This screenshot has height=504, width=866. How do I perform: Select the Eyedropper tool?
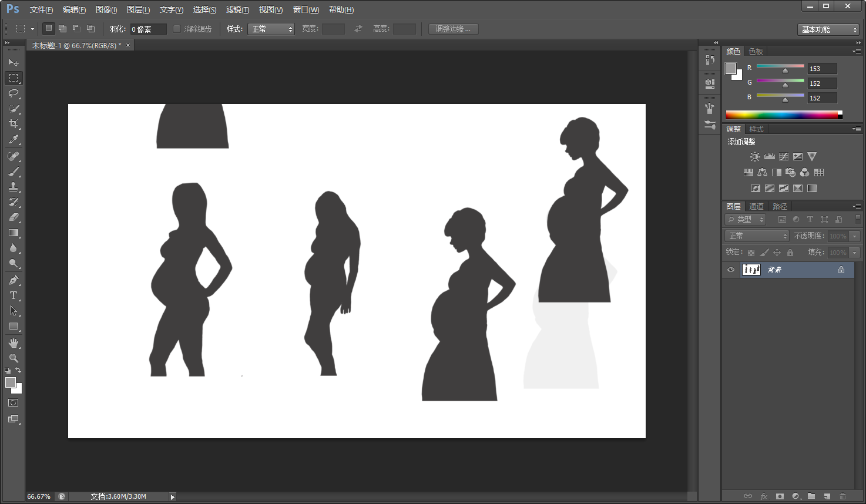tap(14, 139)
